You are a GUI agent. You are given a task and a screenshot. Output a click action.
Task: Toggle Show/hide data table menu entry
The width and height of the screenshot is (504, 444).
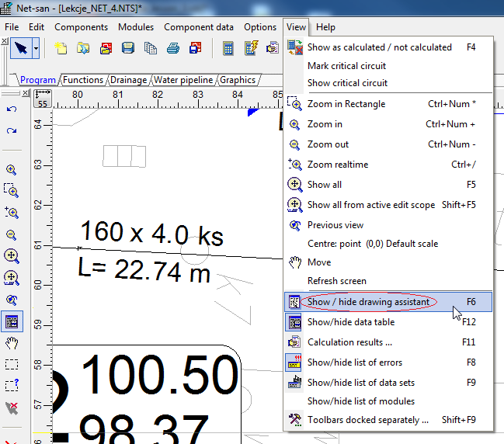[350, 322]
